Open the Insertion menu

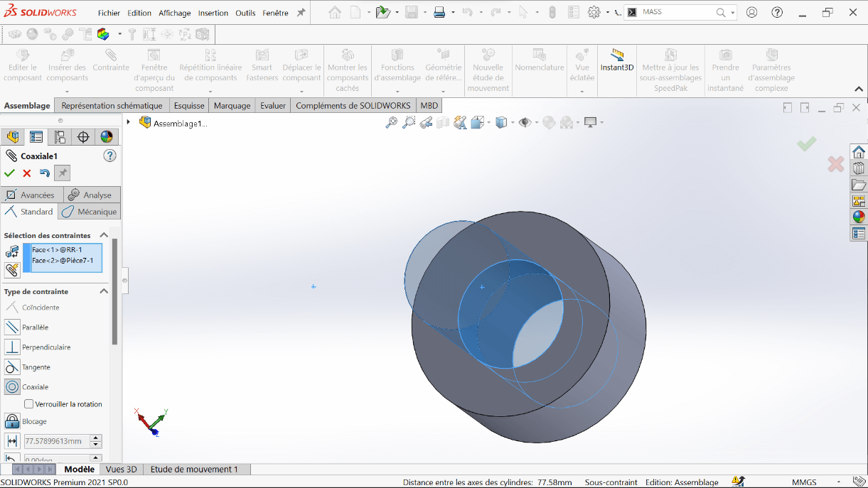213,13
